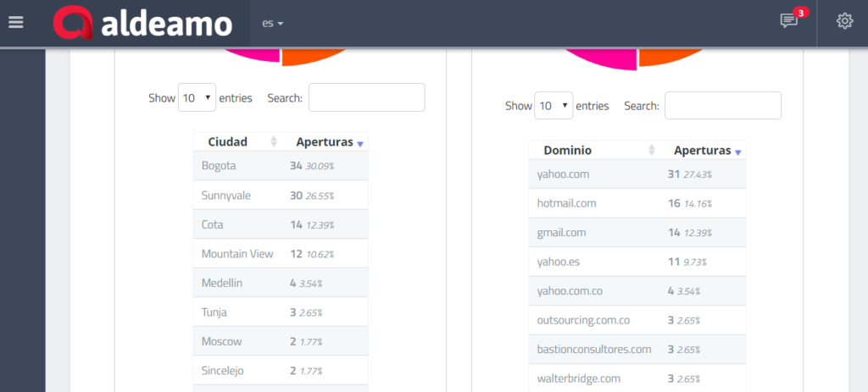Toggle Aperturas sort arrow in city table

click(x=360, y=144)
